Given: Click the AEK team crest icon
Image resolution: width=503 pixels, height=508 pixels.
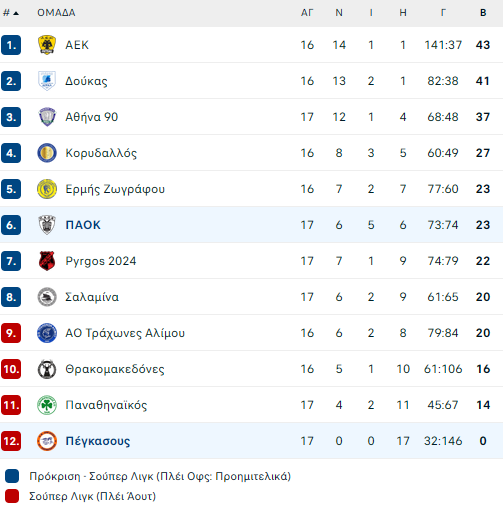Looking at the screenshot, I should click(x=47, y=45).
